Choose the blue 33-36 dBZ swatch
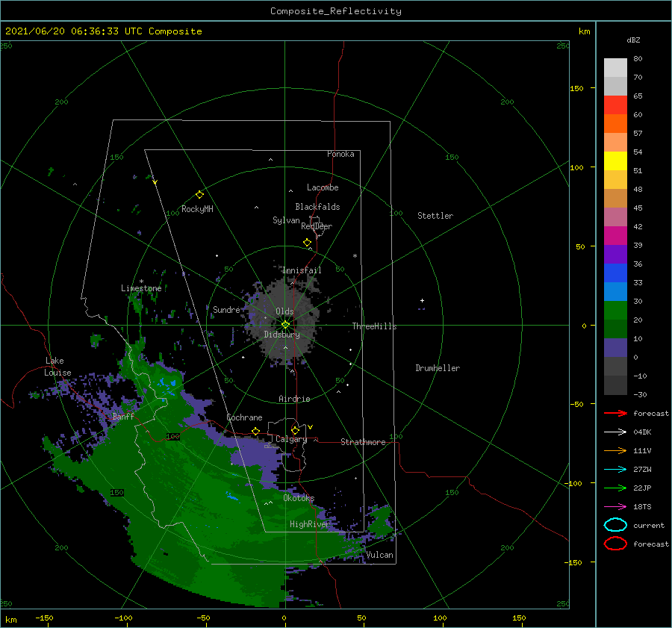 click(x=615, y=273)
